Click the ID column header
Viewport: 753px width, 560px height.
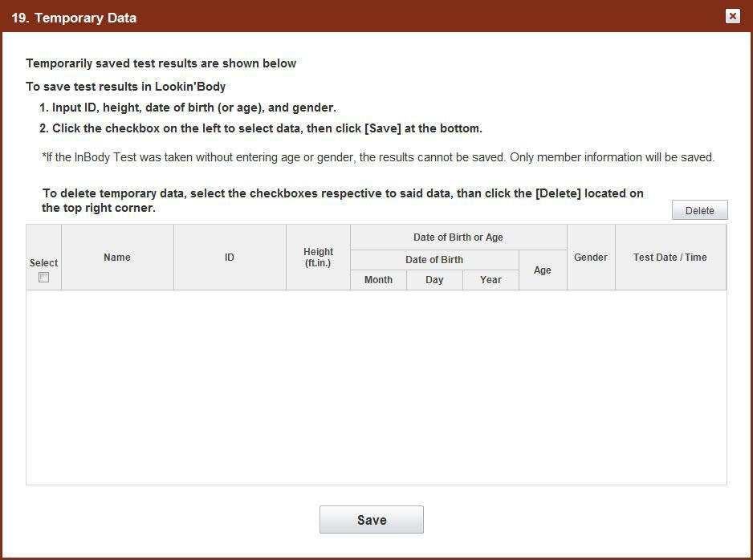tap(230, 258)
